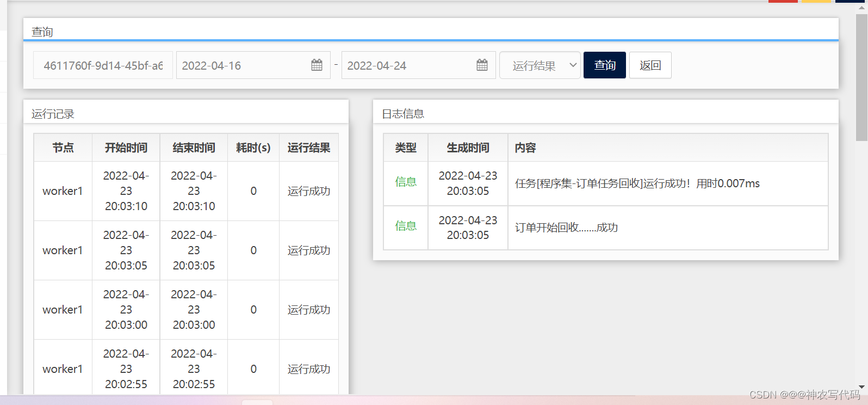
Task: Click the 生成时间 column header
Action: (x=468, y=148)
